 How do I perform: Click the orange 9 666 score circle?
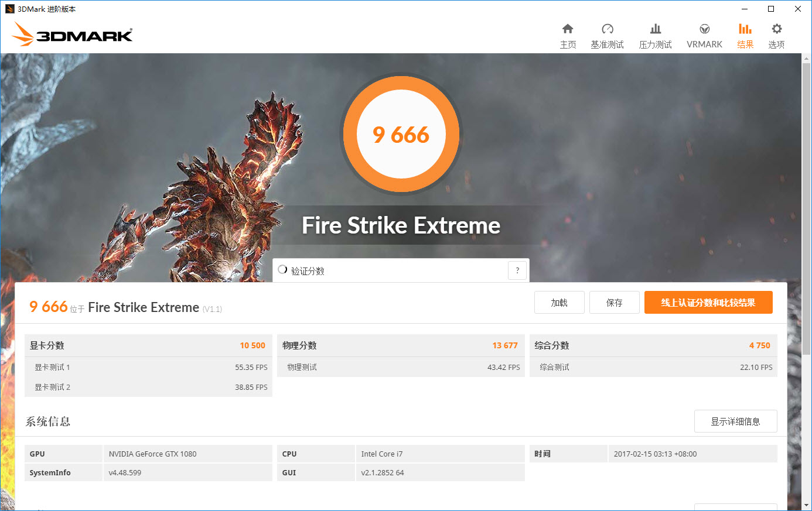pyautogui.click(x=401, y=134)
